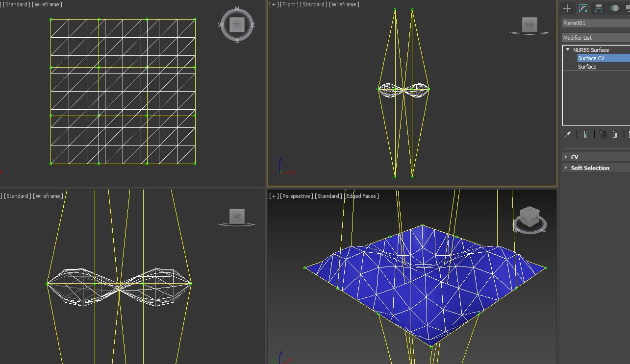Select Surface in the modifier stack

[587, 66]
